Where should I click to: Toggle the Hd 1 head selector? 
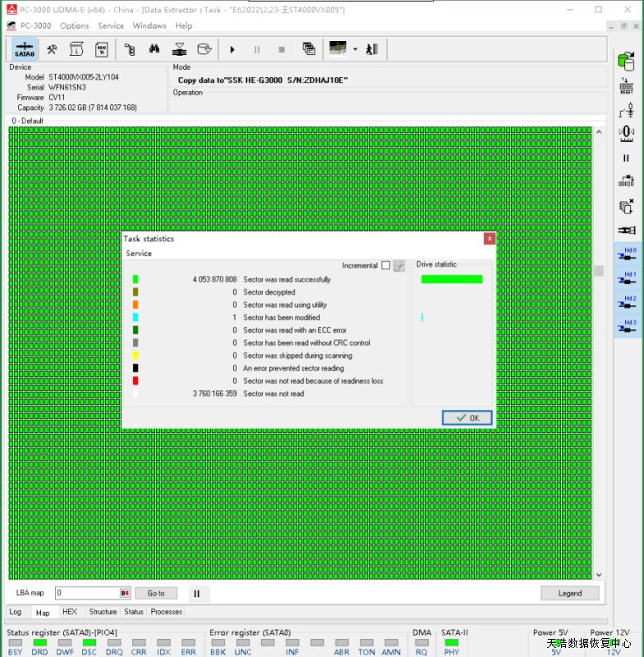point(626,278)
